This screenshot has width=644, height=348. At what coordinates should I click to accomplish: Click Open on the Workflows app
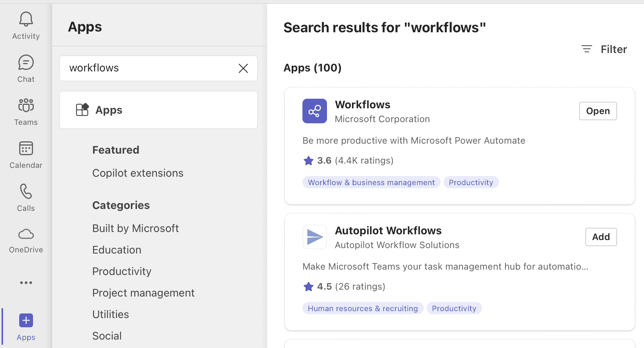click(x=598, y=111)
